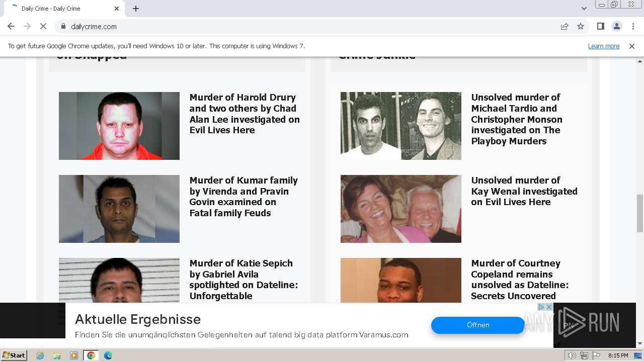This screenshot has height=362, width=644.
Task: Open Kumar family murder article headline
Action: [244, 197]
